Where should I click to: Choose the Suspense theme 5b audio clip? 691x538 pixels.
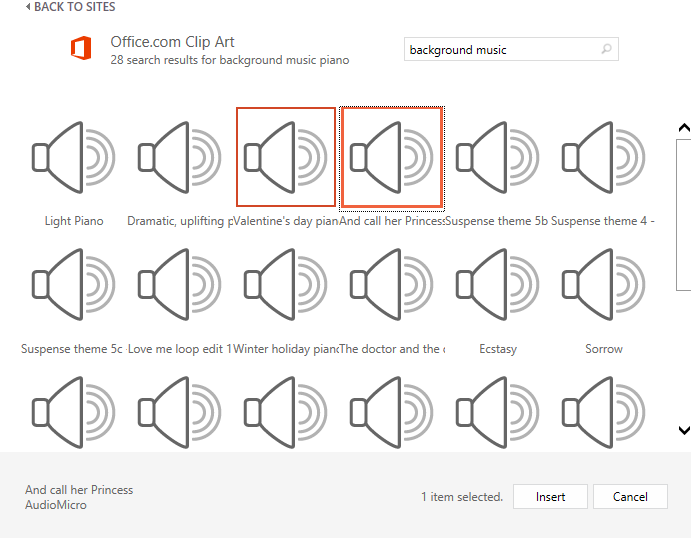pyautogui.click(x=497, y=157)
